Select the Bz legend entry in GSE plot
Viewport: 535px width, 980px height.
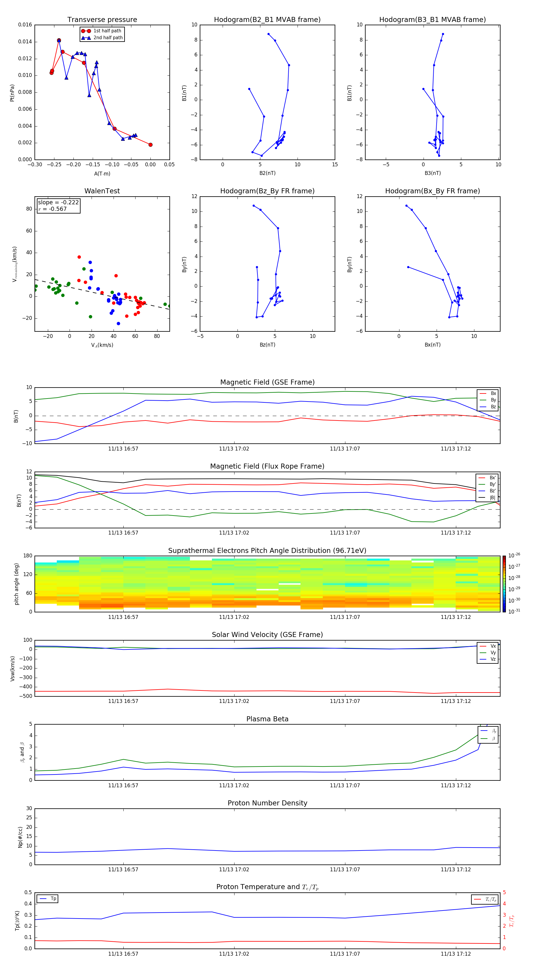click(x=488, y=407)
